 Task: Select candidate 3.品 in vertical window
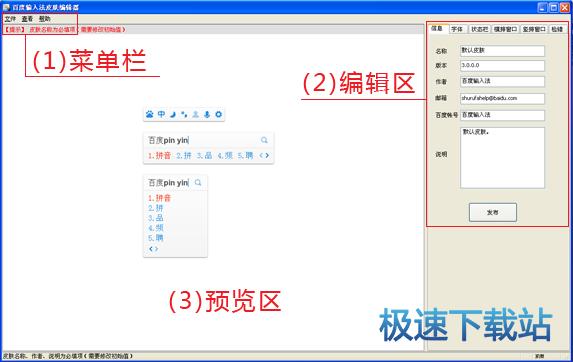point(156,218)
